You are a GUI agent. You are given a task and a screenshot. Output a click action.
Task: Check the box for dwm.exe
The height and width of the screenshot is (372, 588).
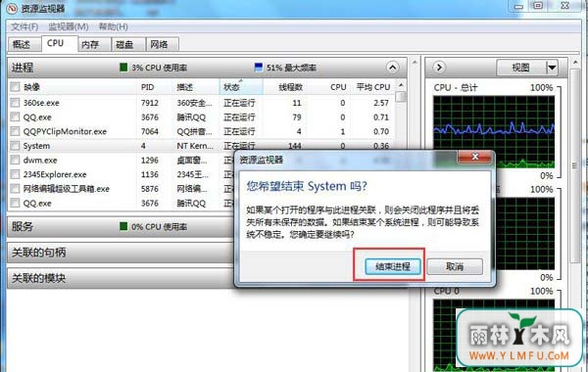coord(15,160)
